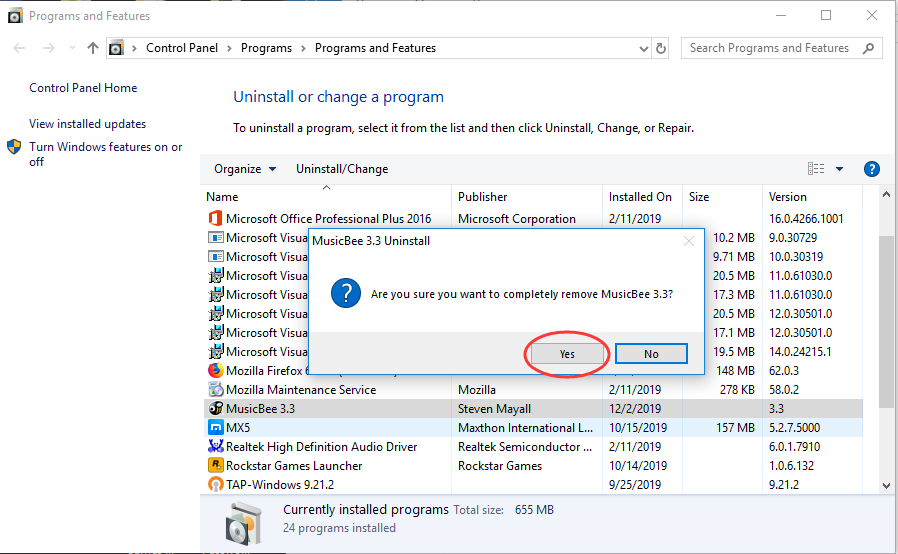898x554 pixels.
Task: Open the recent locations dropdown arrow
Action: tap(72, 48)
